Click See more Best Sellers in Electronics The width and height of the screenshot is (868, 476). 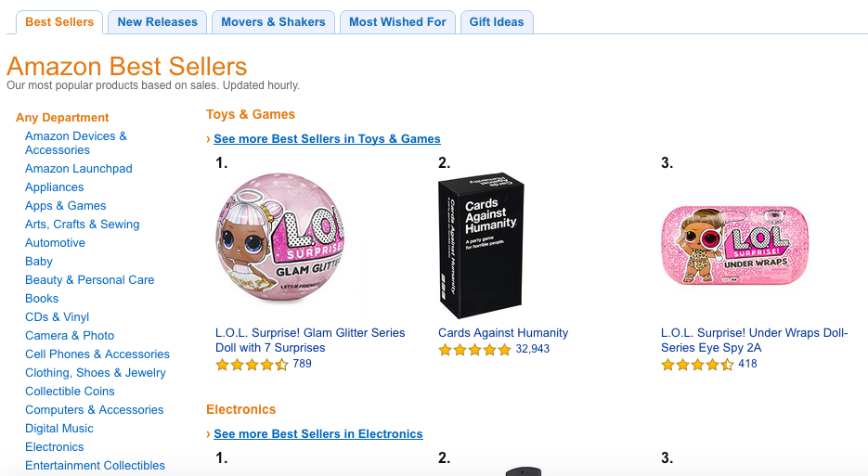317,434
